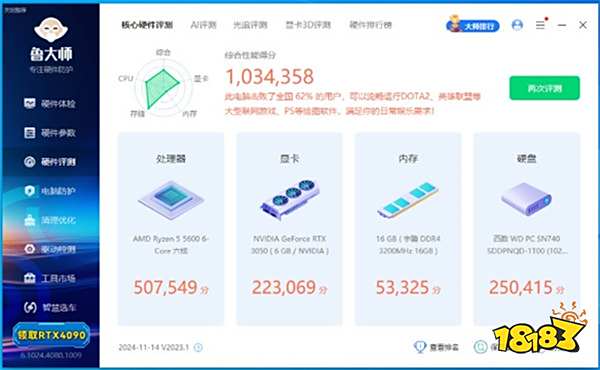Click the 6.1024.4080.1009 version number in sidebar
This screenshot has width=600, height=370.
pyautogui.click(x=51, y=355)
